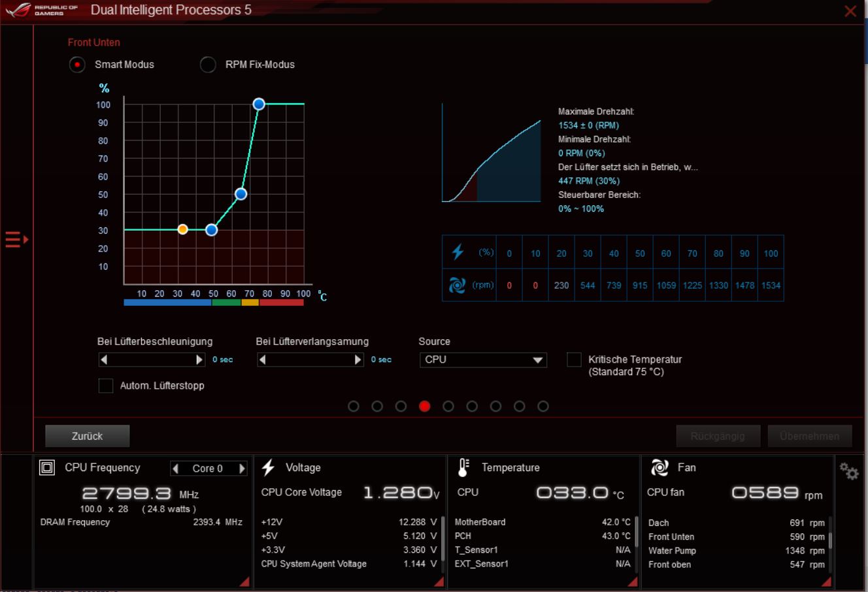Select the fifth fan page dot
Viewport: 868px width, 592px height.
coord(448,406)
